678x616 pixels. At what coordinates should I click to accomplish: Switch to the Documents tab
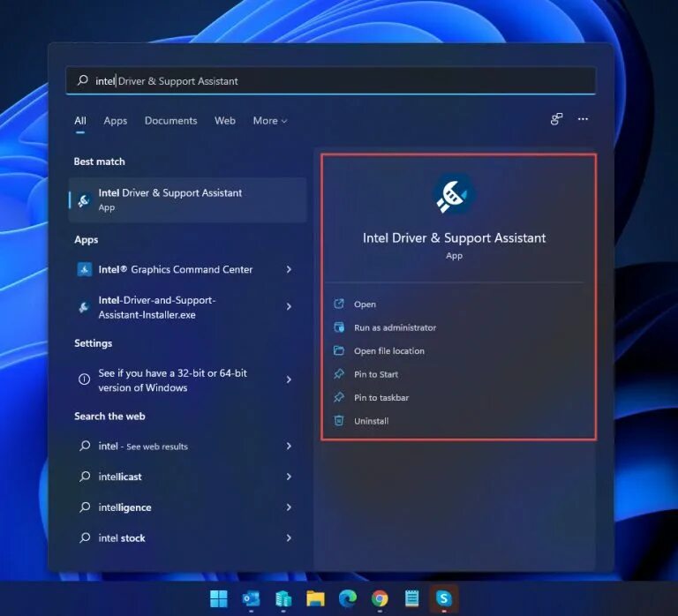[x=170, y=121]
